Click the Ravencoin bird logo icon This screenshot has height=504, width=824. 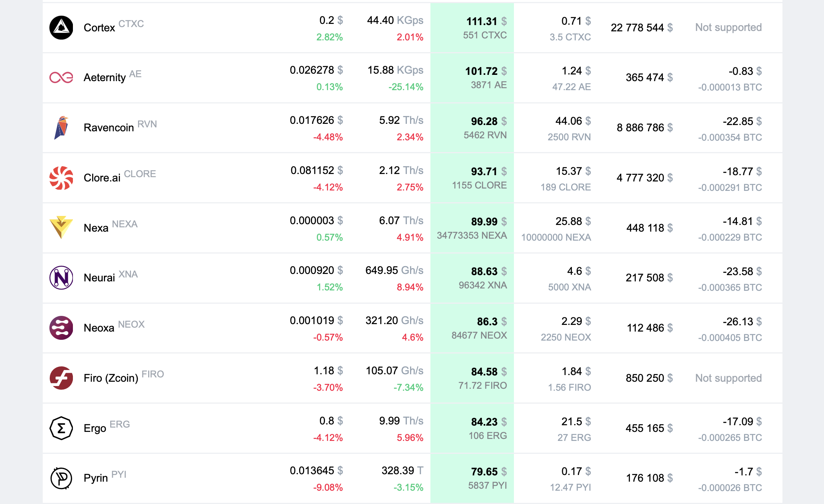click(x=61, y=128)
